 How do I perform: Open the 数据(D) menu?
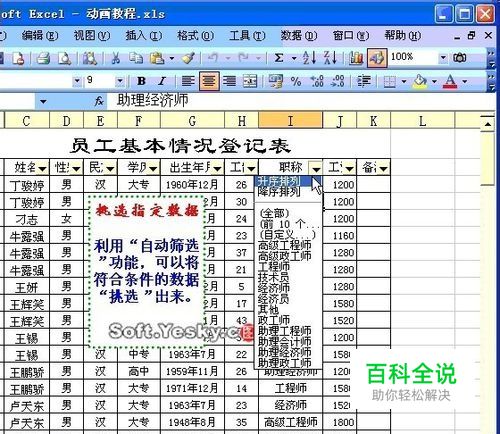coord(299,35)
